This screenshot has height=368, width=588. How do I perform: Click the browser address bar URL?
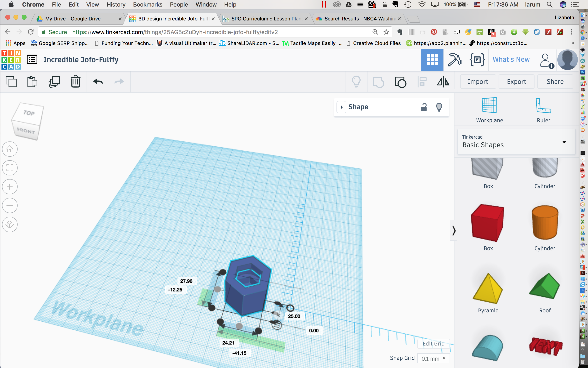click(x=175, y=32)
